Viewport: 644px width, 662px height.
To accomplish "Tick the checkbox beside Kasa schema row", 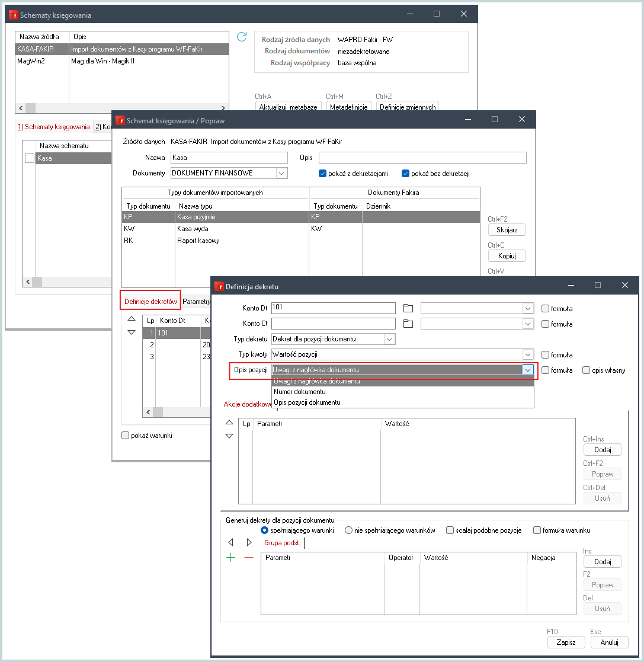I will point(30,158).
